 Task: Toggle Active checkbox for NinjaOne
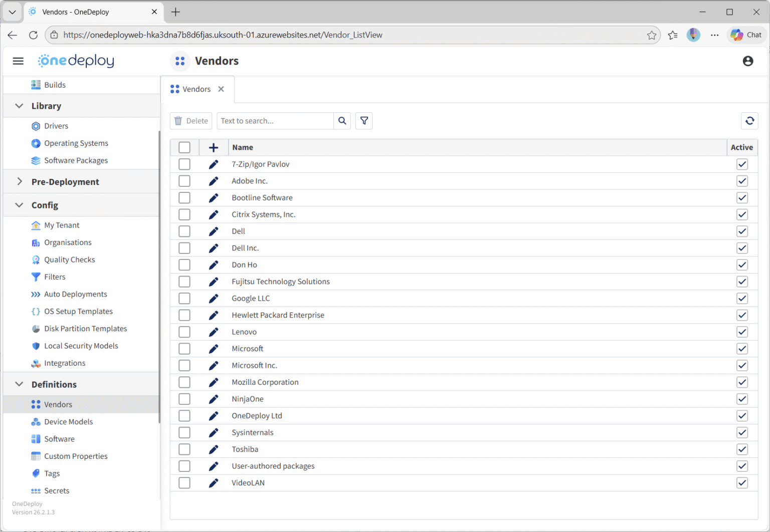click(742, 399)
